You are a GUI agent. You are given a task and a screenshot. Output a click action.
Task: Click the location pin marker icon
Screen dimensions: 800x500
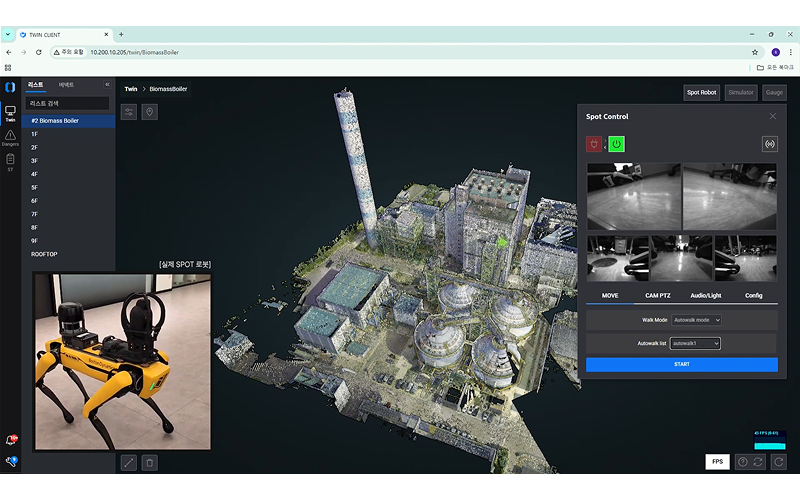tap(150, 112)
